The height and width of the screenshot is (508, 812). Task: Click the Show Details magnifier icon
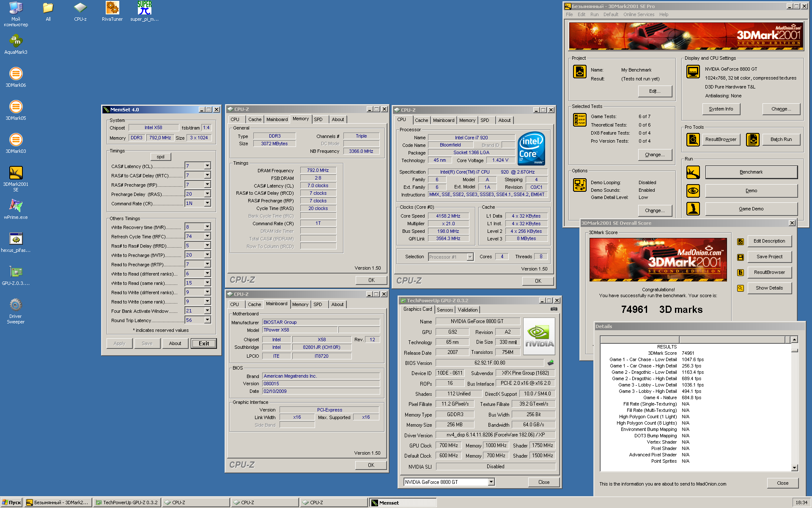click(741, 288)
